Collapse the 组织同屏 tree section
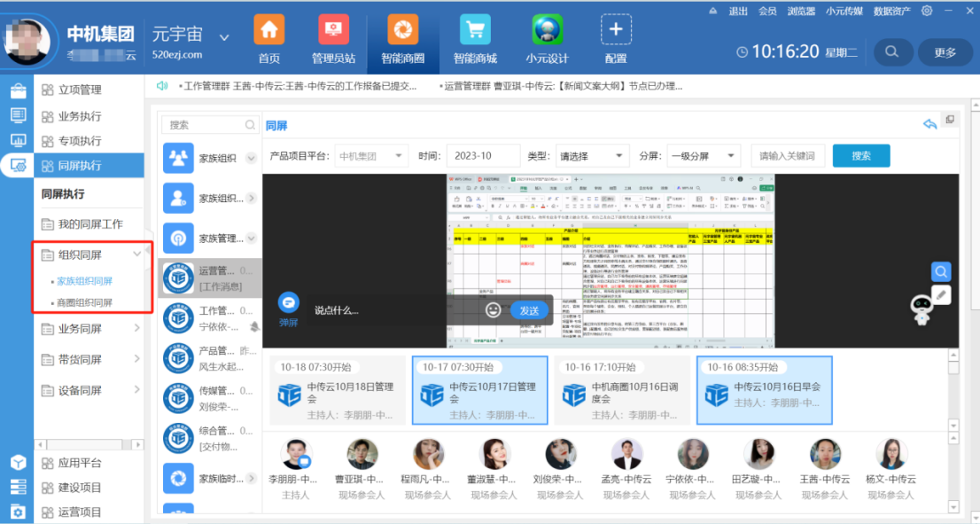Image resolution: width=980 pixels, height=524 pixels. coord(136,255)
